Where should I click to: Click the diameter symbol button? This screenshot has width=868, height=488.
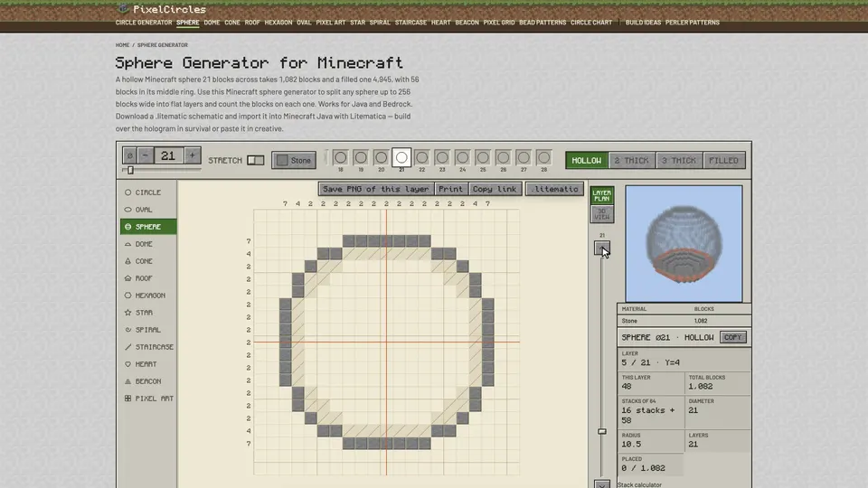(x=129, y=155)
